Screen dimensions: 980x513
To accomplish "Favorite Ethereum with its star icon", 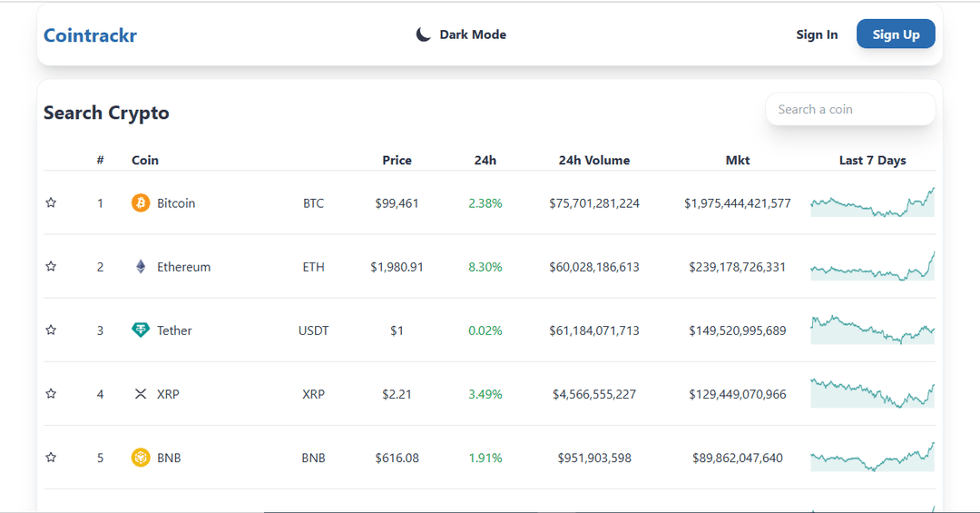I will click(x=51, y=267).
